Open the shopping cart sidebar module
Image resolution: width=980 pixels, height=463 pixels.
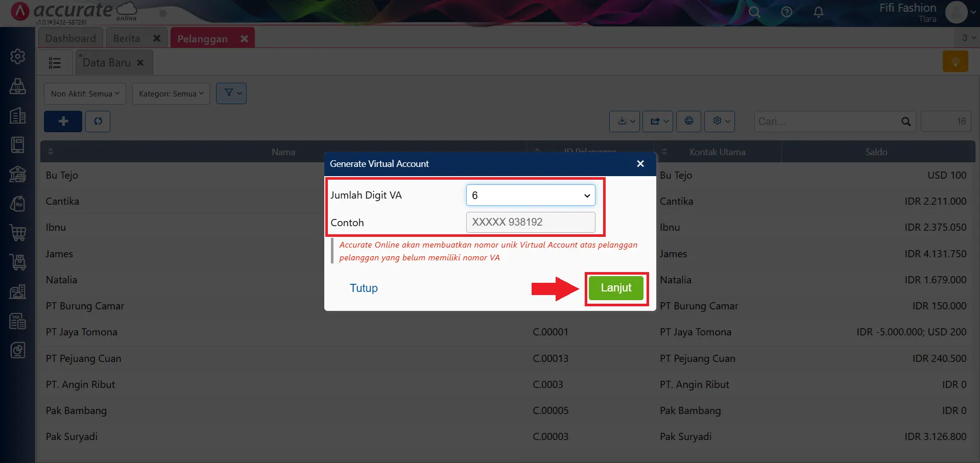(18, 233)
